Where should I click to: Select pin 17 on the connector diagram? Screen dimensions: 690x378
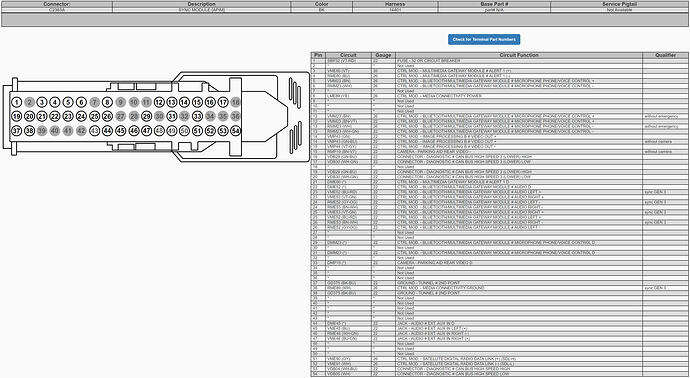[223, 103]
